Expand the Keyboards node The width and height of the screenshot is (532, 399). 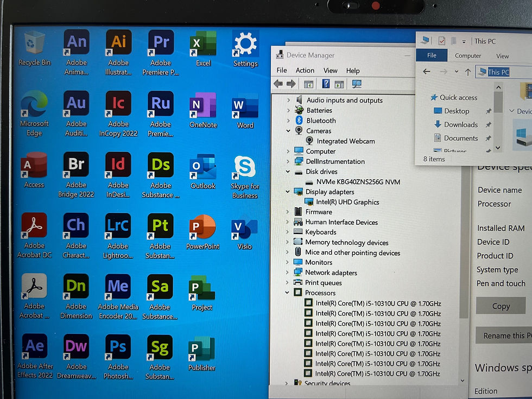(x=287, y=232)
